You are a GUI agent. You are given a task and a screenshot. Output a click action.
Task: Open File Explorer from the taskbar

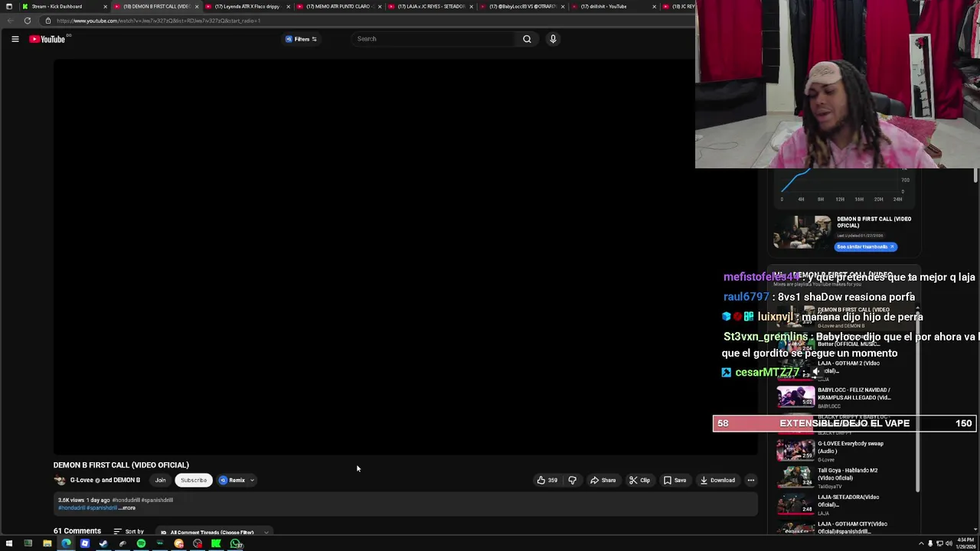pyautogui.click(x=47, y=544)
